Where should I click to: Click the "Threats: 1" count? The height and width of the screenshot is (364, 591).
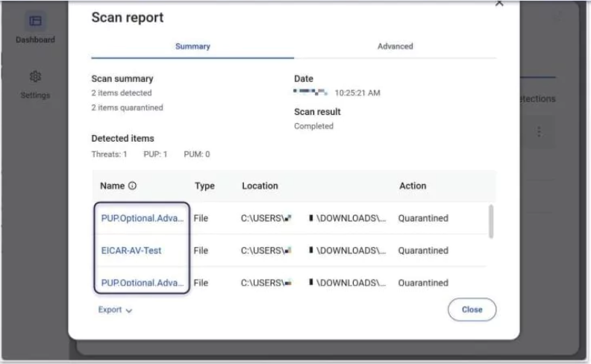click(109, 154)
